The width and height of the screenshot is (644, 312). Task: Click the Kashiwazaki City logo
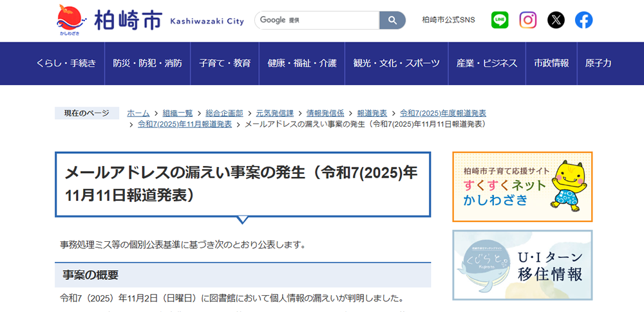coord(150,21)
